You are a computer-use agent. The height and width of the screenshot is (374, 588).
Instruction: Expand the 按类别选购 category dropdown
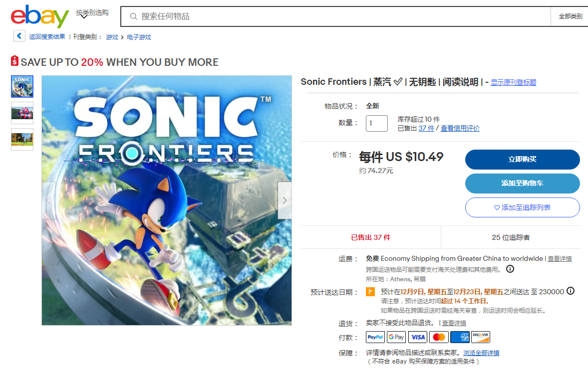(x=92, y=13)
